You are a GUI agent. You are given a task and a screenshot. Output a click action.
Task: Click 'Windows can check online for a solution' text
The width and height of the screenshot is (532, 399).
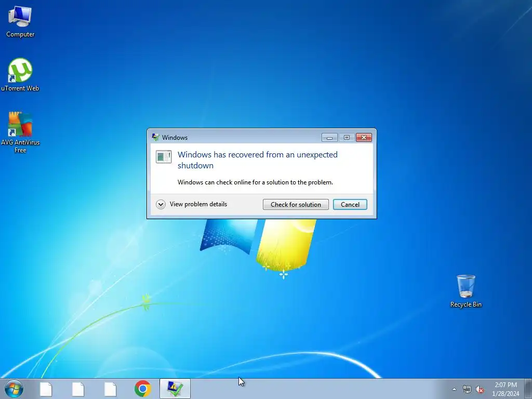pyautogui.click(x=255, y=182)
